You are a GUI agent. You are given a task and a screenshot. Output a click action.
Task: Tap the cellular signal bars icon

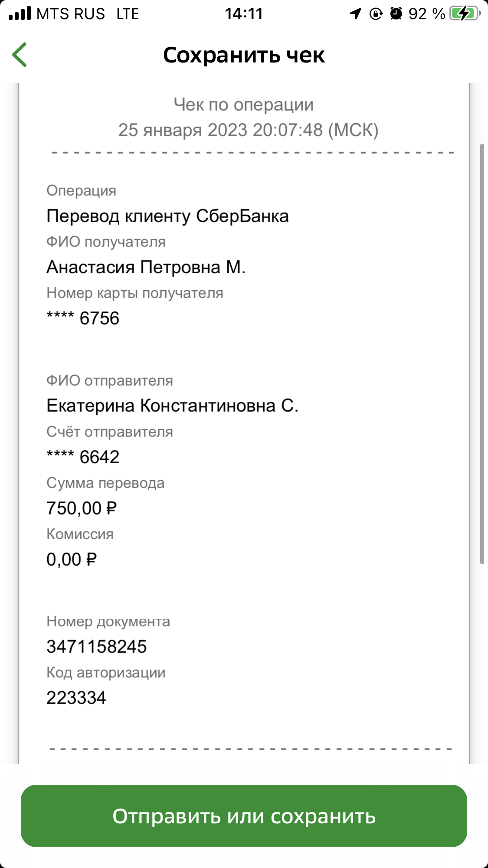(20, 13)
